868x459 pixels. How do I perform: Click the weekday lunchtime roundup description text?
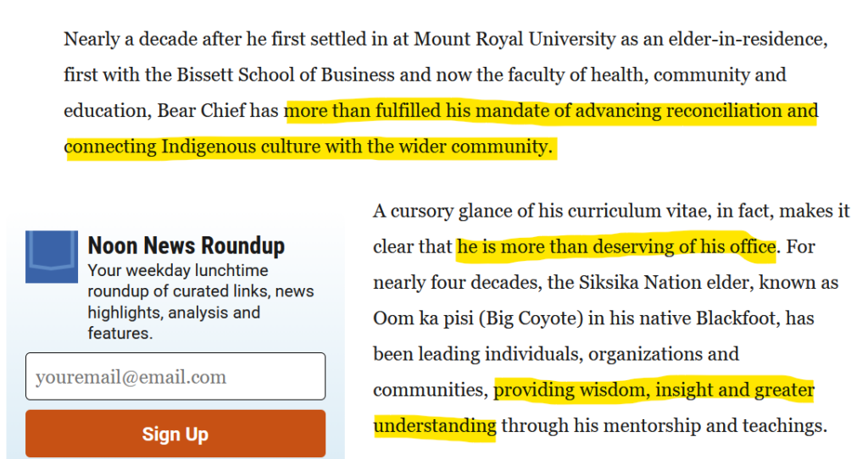pyautogui.click(x=200, y=301)
